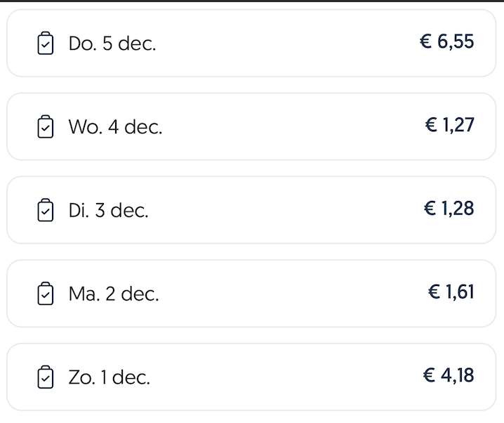Select the € 1,28 amount
The width and height of the screenshot is (504, 423).
click(x=449, y=209)
